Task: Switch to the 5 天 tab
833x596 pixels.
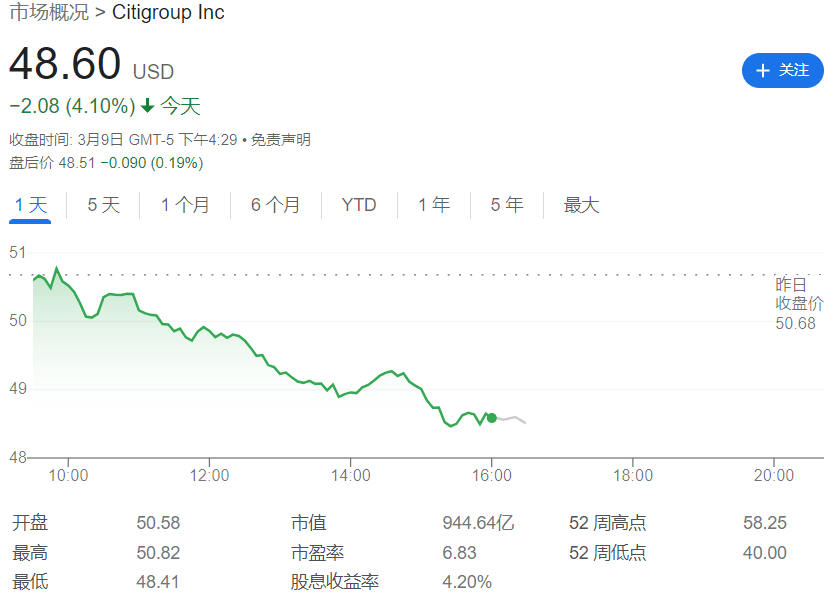Action: (x=103, y=204)
